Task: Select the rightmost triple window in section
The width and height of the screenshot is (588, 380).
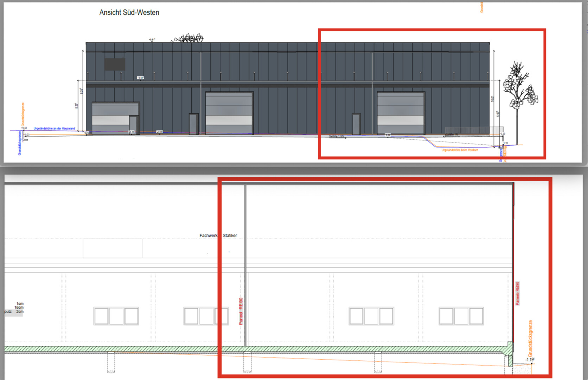Action: click(461, 316)
